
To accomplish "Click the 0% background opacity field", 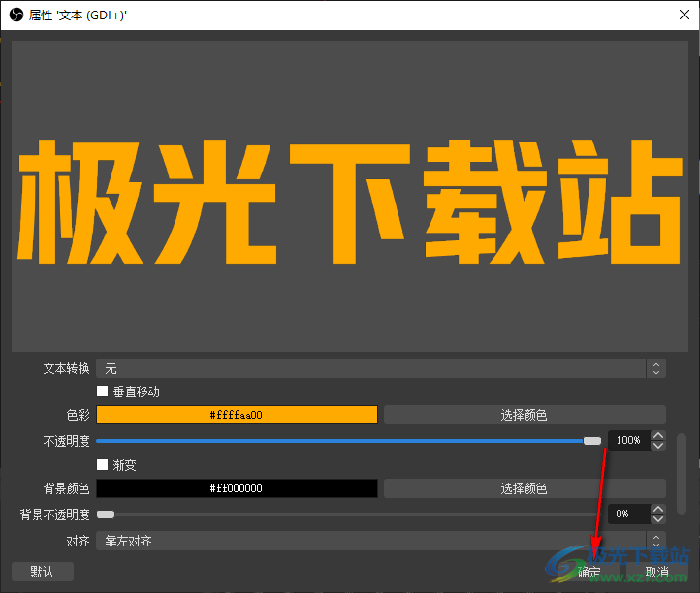I will click(x=629, y=514).
